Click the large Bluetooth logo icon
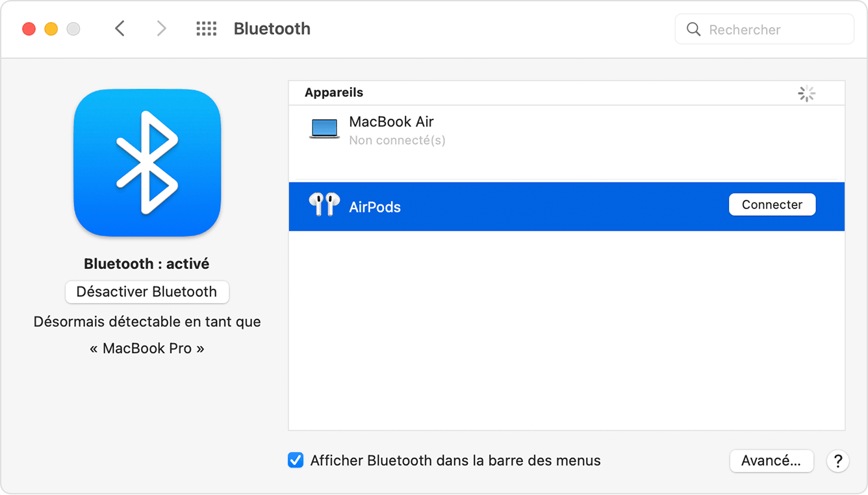The height and width of the screenshot is (495, 868). pyautogui.click(x=147, y=163)
